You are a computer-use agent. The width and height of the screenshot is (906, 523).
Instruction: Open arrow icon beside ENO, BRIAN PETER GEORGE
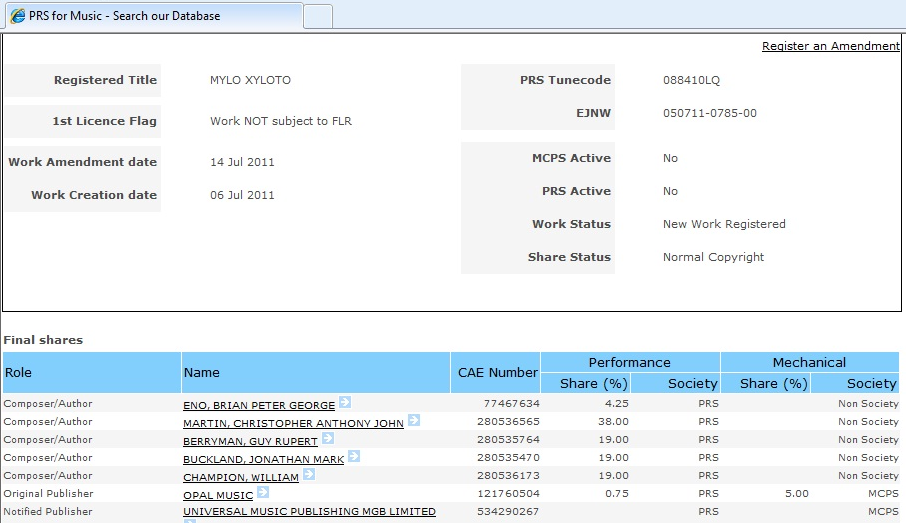click(345, 402)
